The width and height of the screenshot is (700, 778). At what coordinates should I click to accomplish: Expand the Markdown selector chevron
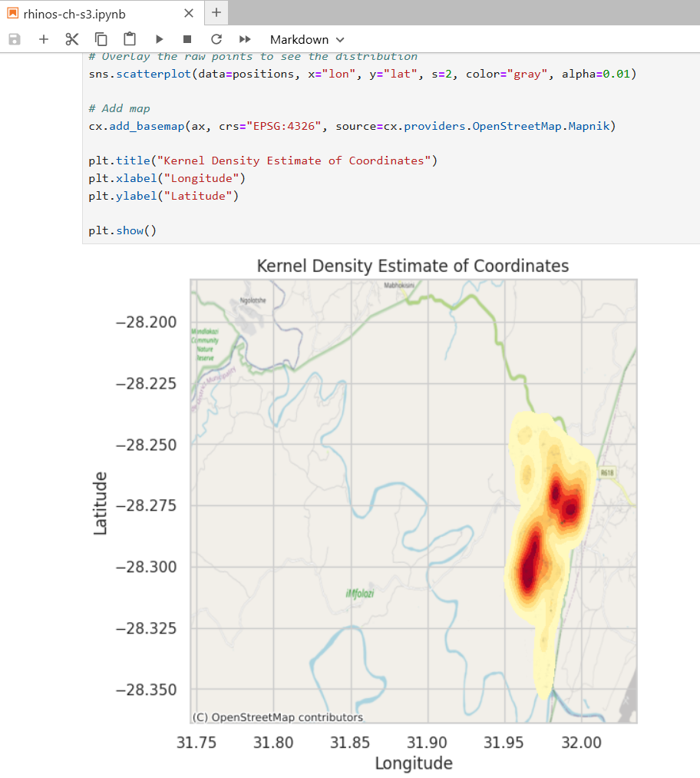[340, 39]
